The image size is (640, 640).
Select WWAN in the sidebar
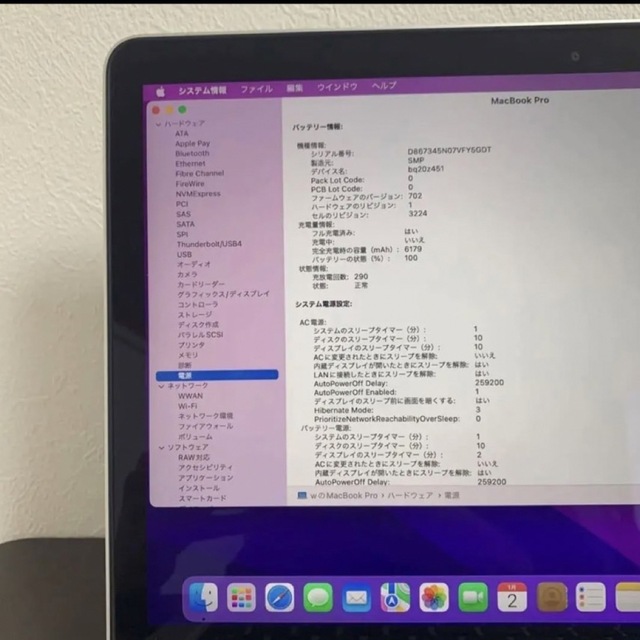(x=190, y=396)
